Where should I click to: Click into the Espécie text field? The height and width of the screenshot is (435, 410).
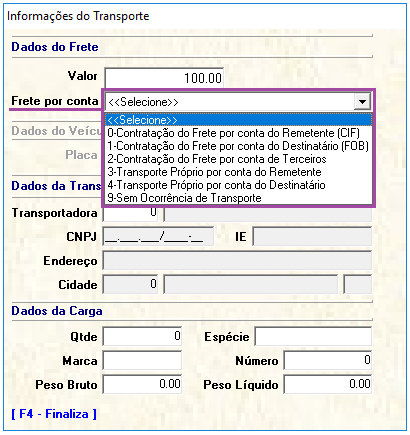click(313, 337)
